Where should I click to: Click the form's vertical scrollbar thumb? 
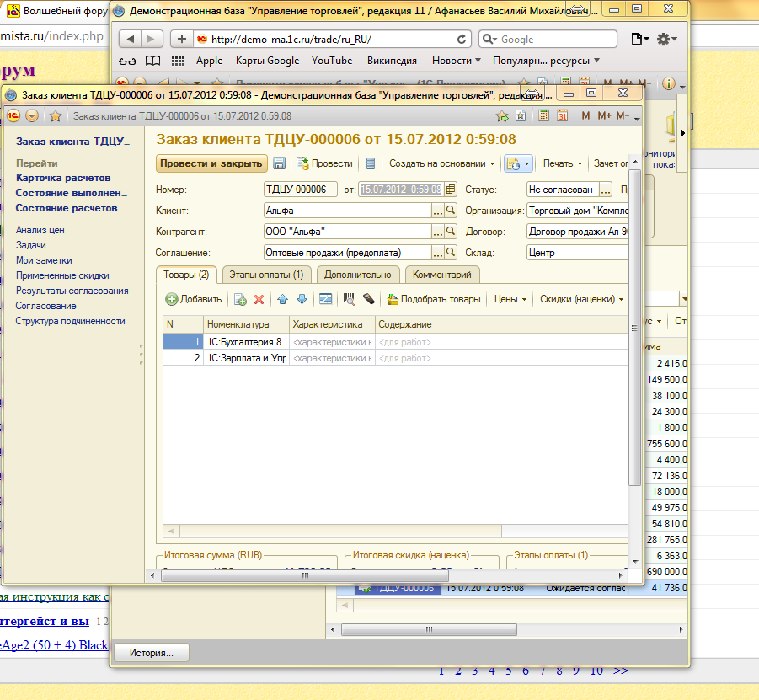click(x=635, y=327)
